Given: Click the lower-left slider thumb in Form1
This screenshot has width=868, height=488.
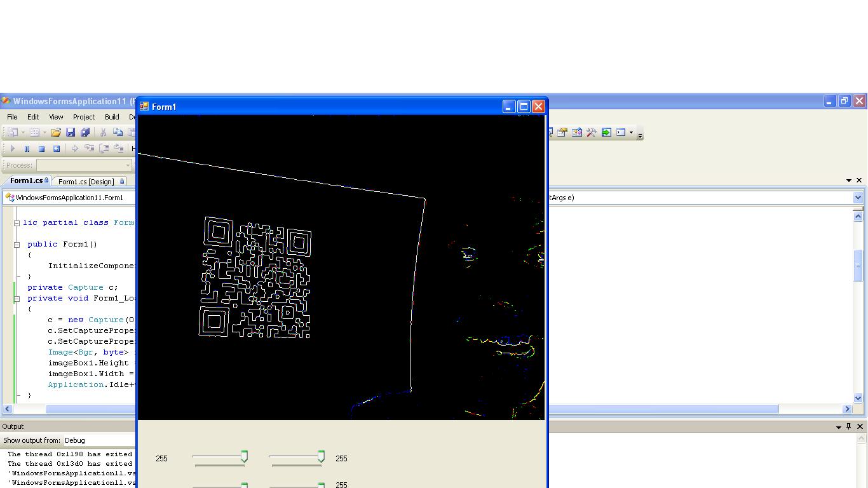Looking at the screenshot, I should [x=244, y=485].
